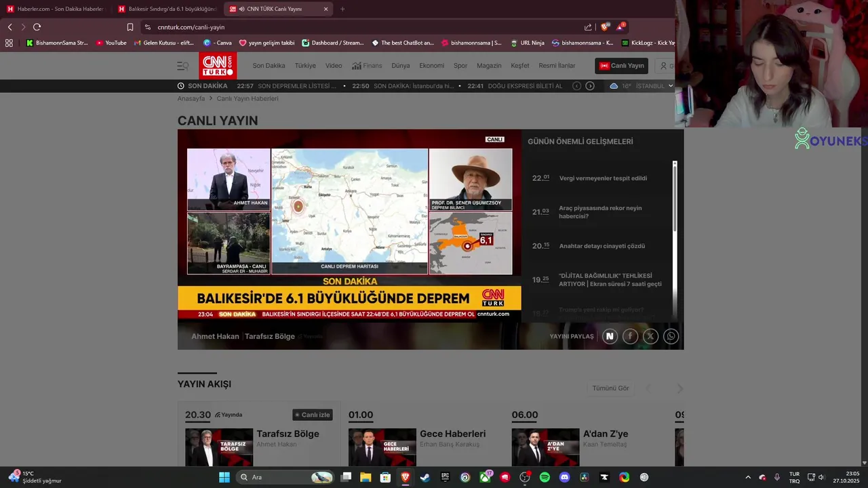Expand the İSTANBUL weather city dropdown
868x488 pixels.
coord(671,86)
